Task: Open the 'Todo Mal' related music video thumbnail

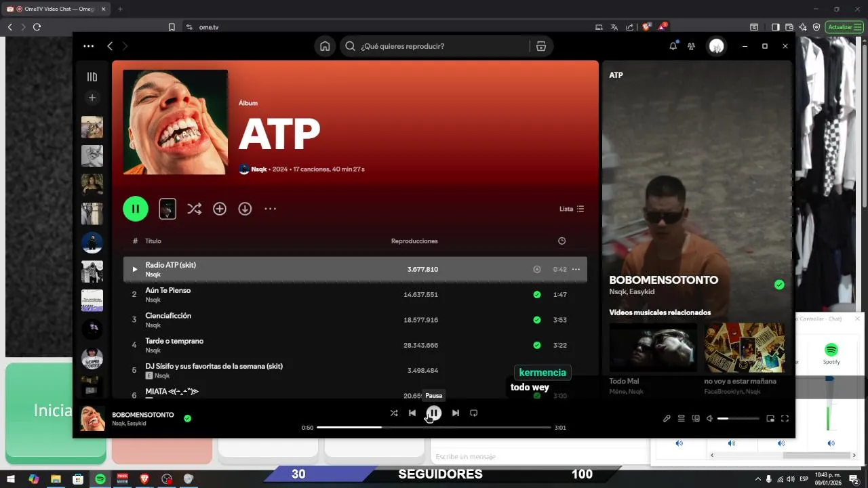Action: tap(653, 348)
